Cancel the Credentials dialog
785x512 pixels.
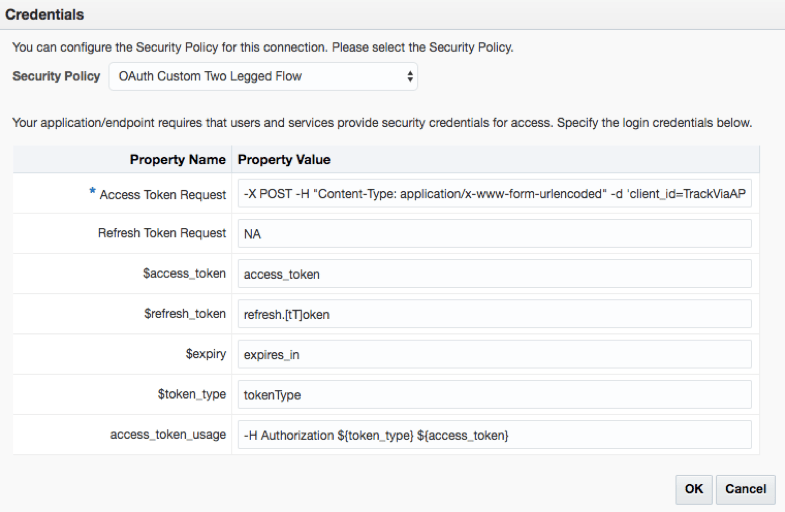[x=745, y=489]
